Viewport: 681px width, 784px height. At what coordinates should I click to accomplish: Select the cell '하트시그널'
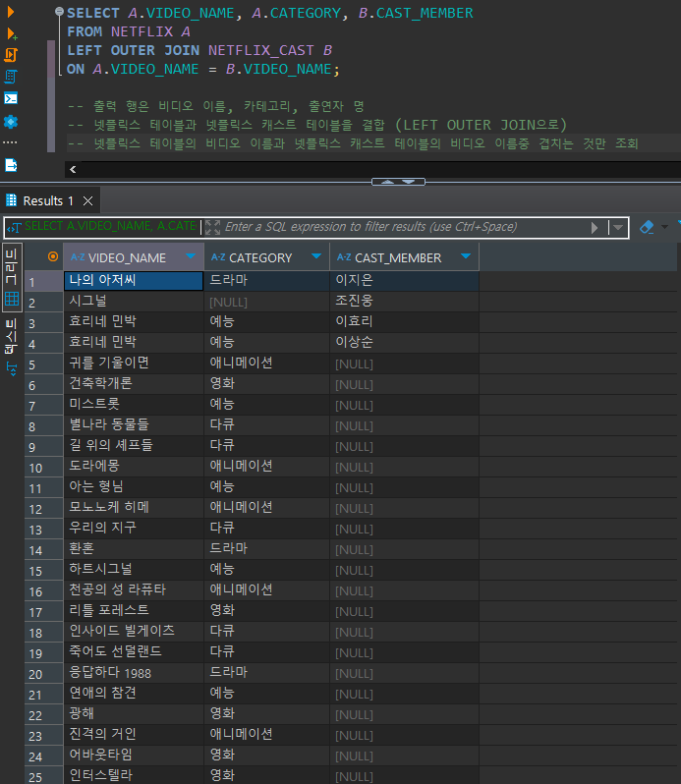(134, 570)
